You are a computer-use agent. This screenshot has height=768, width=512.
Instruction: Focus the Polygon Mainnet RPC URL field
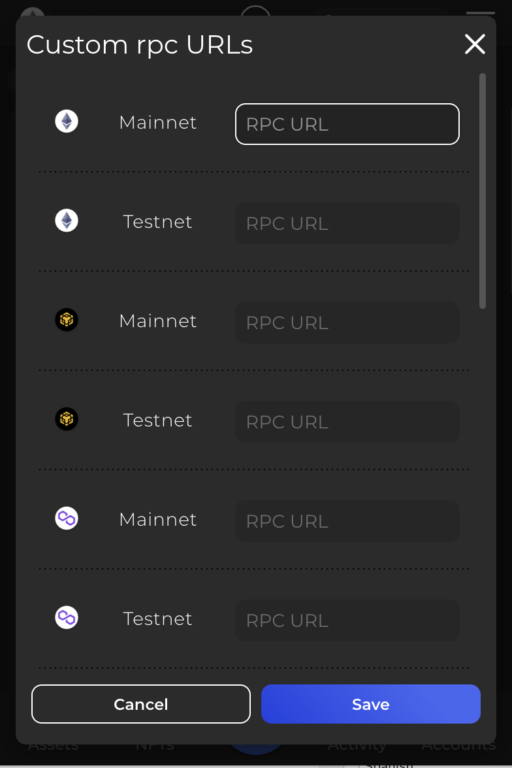coord(347,521)
